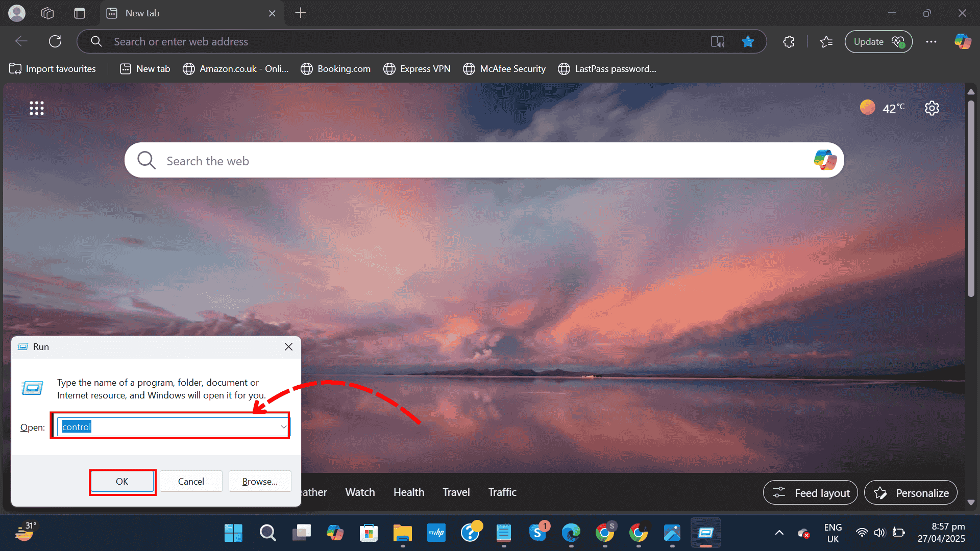Open page settings gear icon
The image size is (980, 551).
tap(932, 108)
